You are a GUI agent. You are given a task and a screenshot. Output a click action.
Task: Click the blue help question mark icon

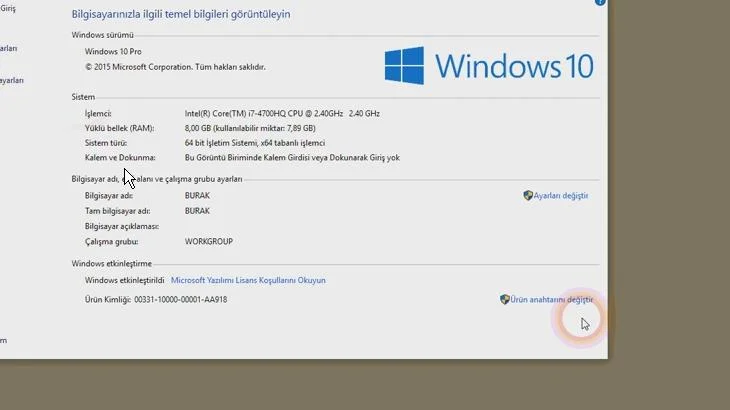point(600,2)
